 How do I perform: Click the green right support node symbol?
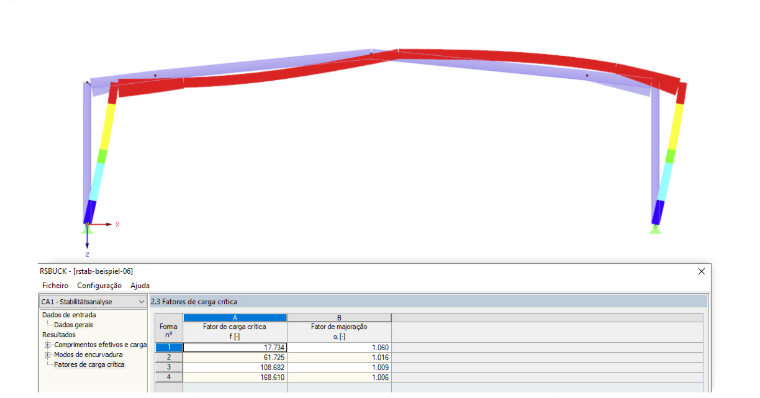pyautogui.click(x=655, y=229)
